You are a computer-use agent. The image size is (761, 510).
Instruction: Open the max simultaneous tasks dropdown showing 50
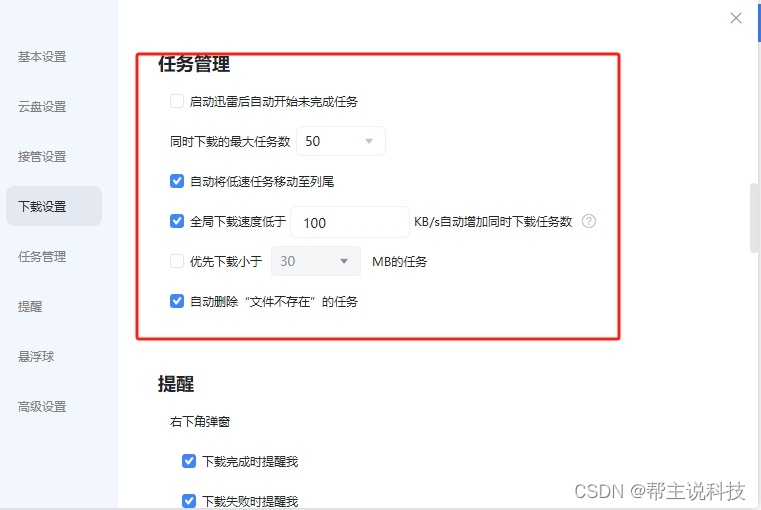coord(341,141)
